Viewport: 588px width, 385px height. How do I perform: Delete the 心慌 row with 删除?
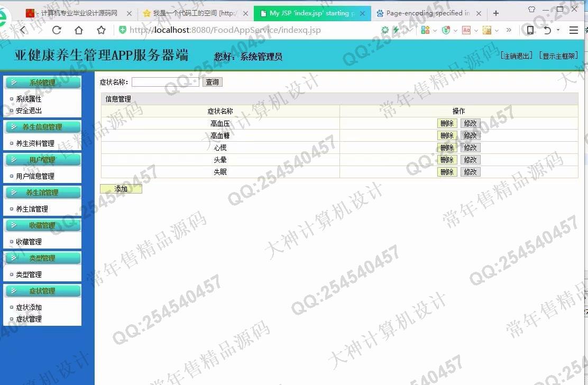[x=447, y=148]
